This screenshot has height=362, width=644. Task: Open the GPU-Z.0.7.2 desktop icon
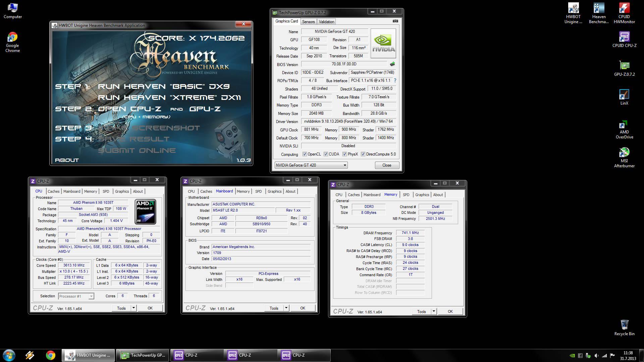[x=624, y=69]
